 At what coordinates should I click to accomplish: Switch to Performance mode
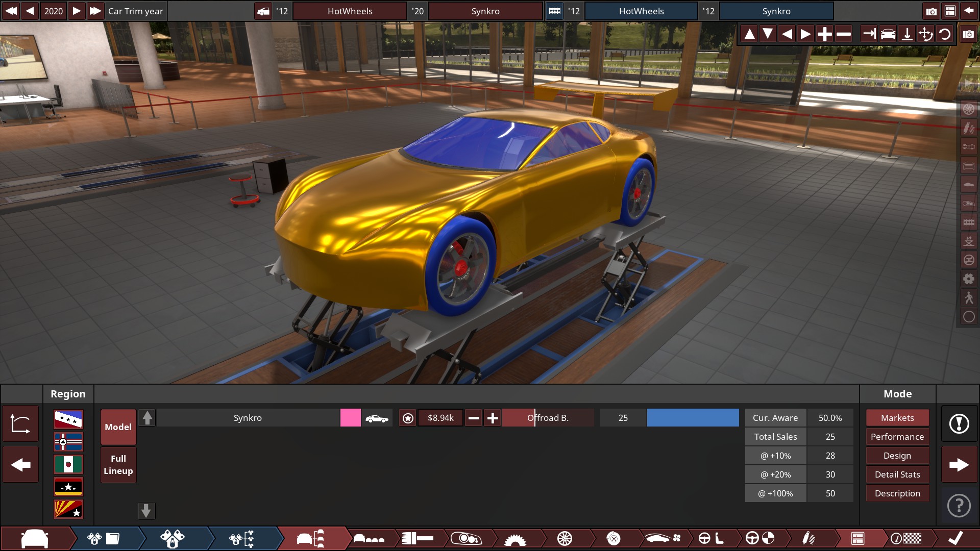click(x=897, y=437)
